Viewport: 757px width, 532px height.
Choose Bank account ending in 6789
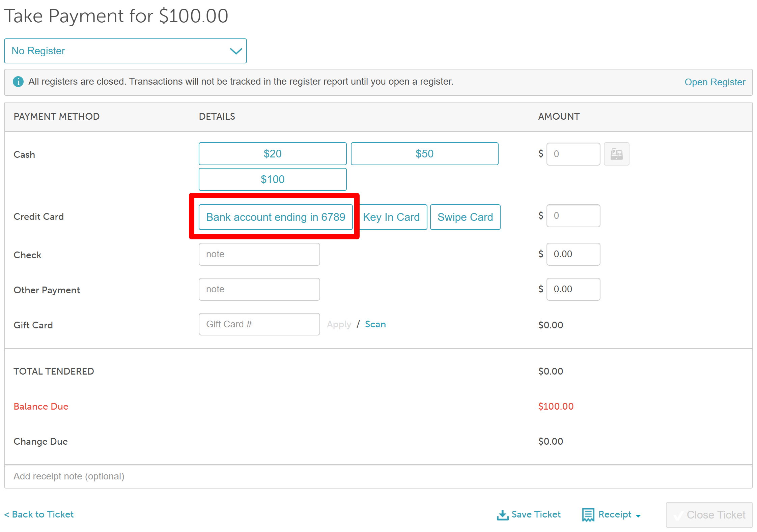[x=275, y=217]
